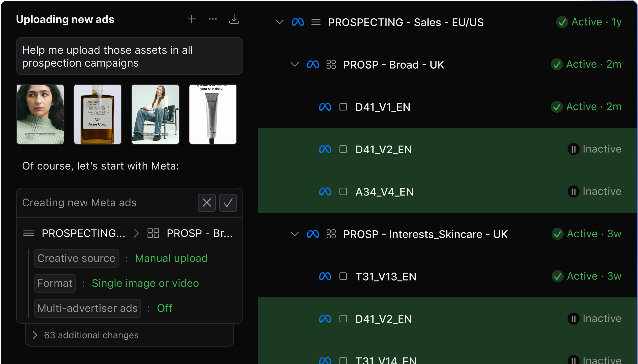Reject changes with the X button
Viewport: 638px width, 364px height.
tap(207, 203)
